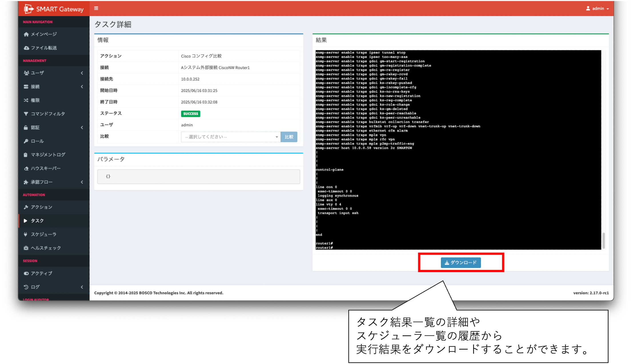Open the 比較 selection dropdown
The height and width of the screenshot is (364, 631).
(x=231, y=137)
